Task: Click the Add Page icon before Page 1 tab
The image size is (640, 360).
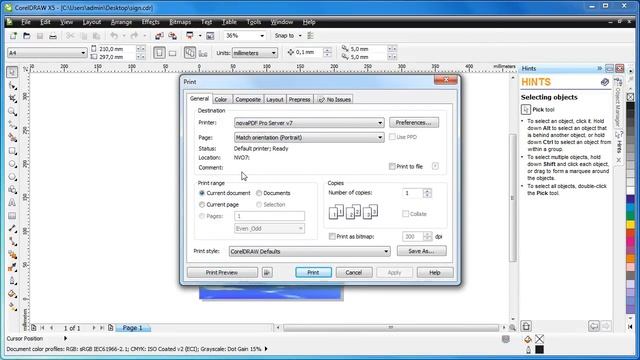Action: (111, 328)
